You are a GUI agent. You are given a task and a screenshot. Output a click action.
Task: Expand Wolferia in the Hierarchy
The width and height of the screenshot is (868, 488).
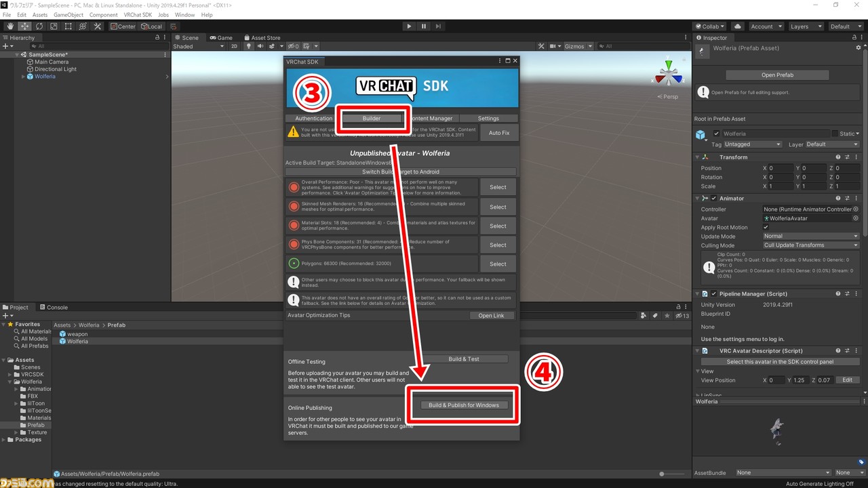tap(23, 77)
